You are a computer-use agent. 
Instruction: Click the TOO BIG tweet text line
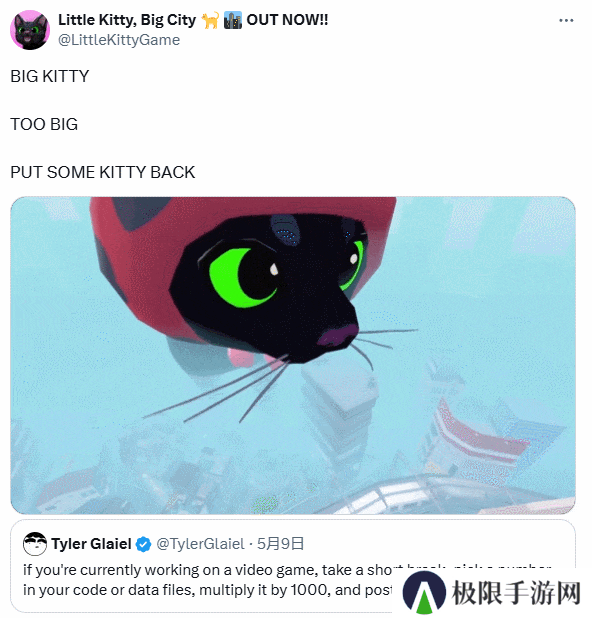tap(44, 124)
